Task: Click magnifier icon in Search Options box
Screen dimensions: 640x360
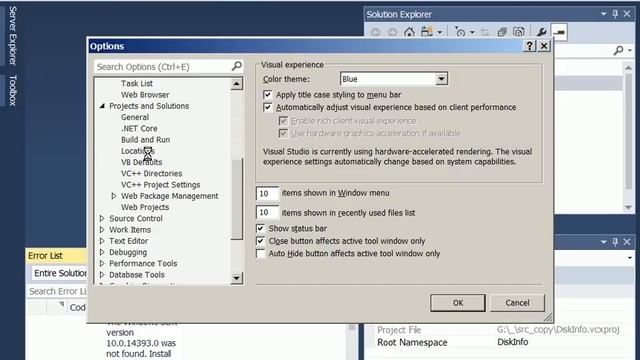Action: pyautogui.click(x=237, y=66)
